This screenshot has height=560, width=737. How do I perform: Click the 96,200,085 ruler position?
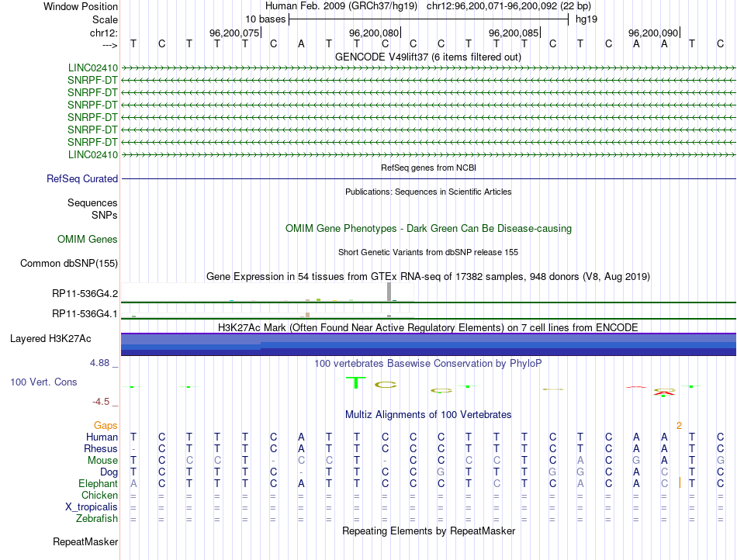click(514, 33)
